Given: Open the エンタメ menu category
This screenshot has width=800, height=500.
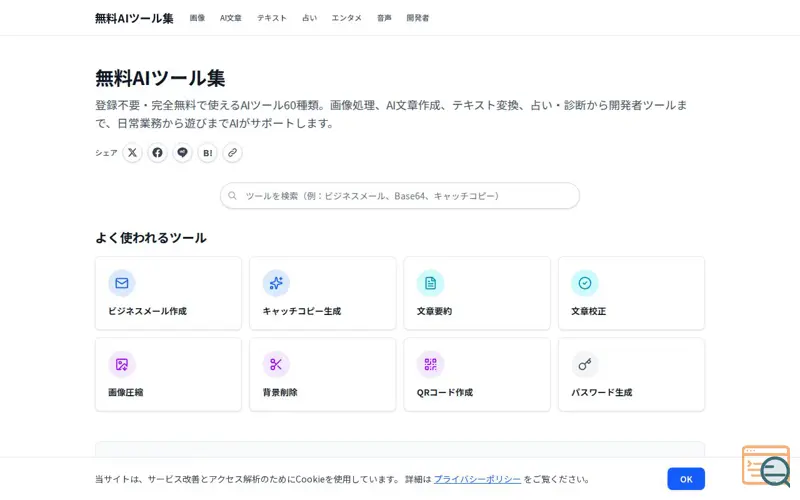Looking at the screenshot, I should click(346, 18).
